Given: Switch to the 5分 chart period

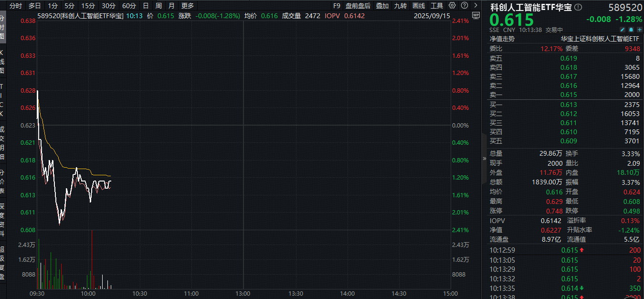Looking at the screenshot, I should (70, 6).
